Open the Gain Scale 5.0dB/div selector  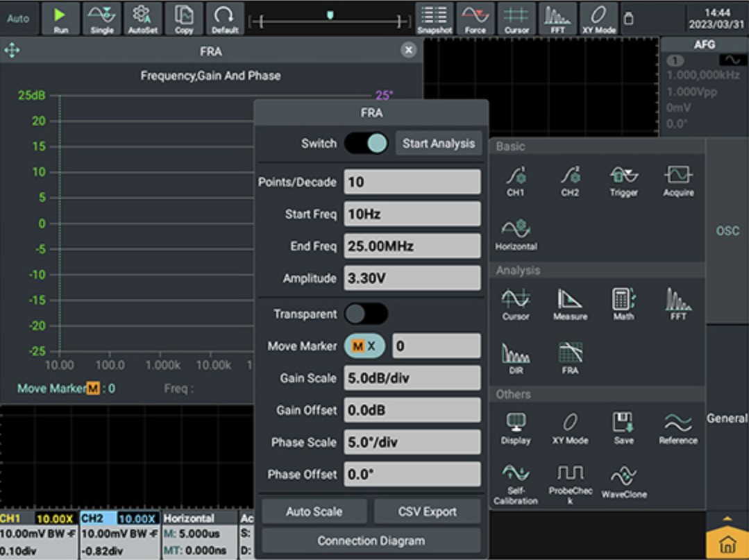click(412, 378)
